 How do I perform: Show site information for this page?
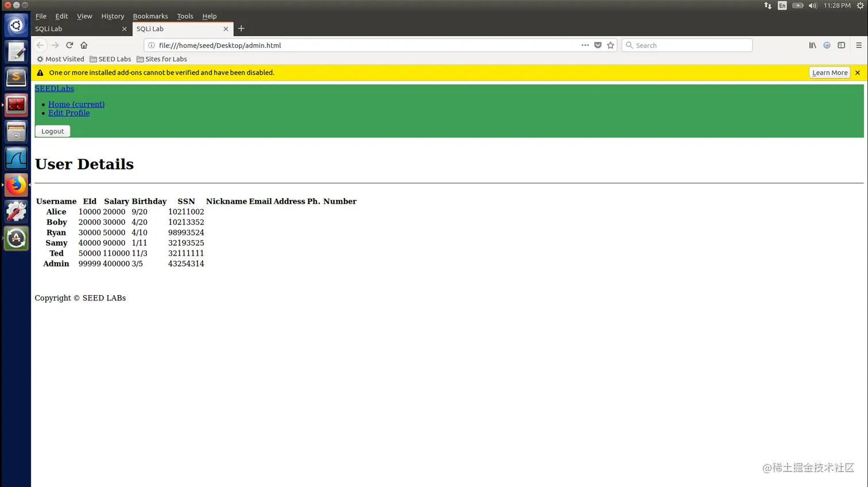(152, 45)
